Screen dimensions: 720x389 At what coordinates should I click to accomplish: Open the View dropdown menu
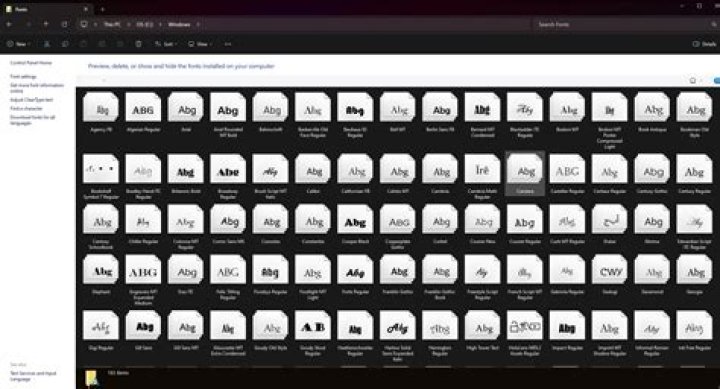click(x=200, y=44)
